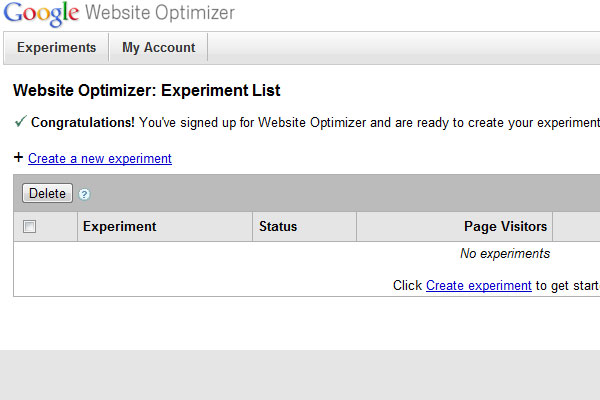Click the Website Optimizer logo text
This screenshot has width=600, height=400.
160,14
